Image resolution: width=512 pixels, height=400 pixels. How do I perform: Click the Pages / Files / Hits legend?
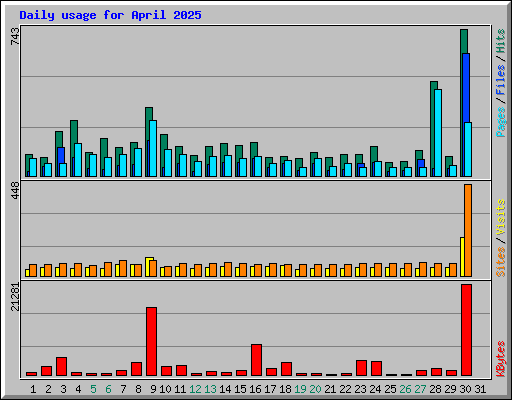point(500,83)
